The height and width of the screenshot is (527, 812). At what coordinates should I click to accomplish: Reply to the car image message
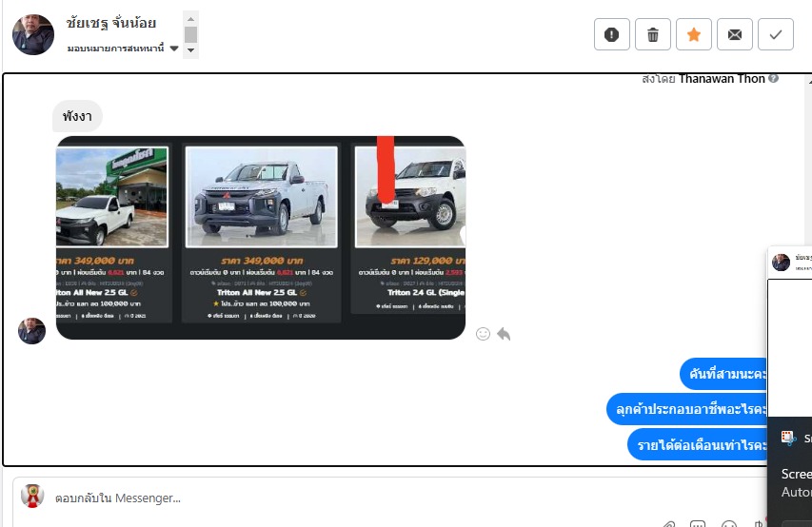coord(504,334)
